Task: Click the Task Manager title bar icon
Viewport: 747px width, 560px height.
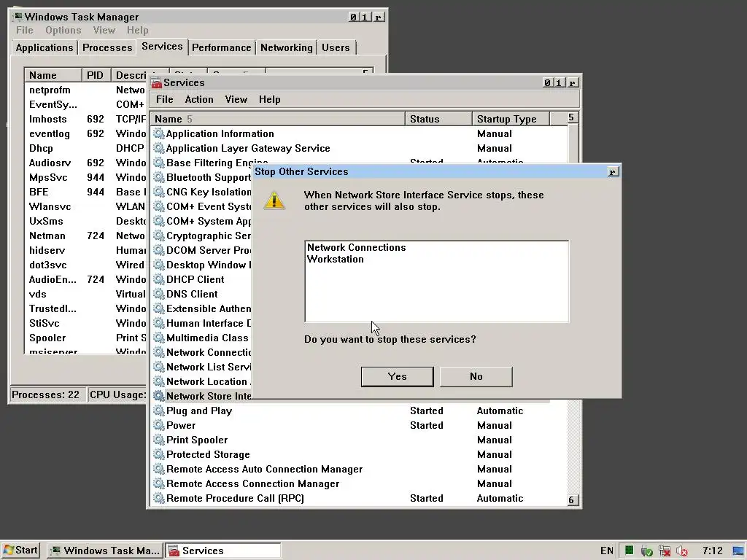Action: tap(18, 17)
